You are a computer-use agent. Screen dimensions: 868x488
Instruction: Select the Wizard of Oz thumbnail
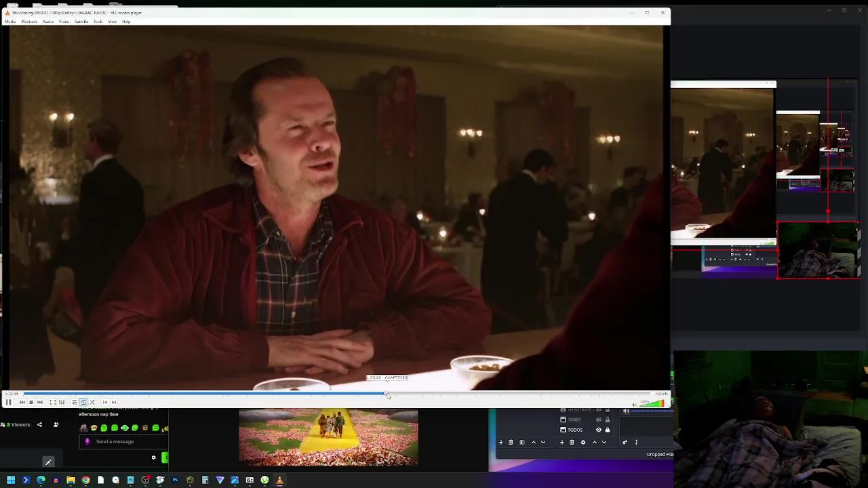pos(328,437)
